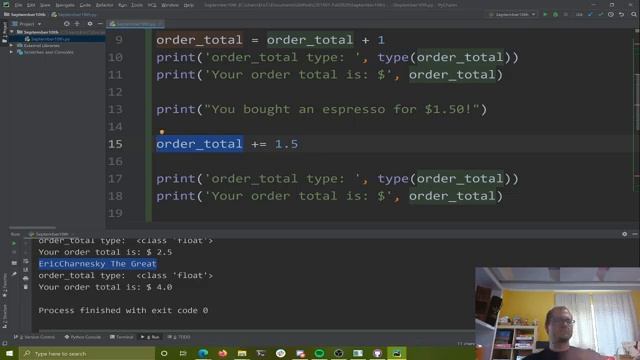This screenshot has height=360, width=640.
Task: Open the TODO tool window tab
Action: click(x=179, y=337)
